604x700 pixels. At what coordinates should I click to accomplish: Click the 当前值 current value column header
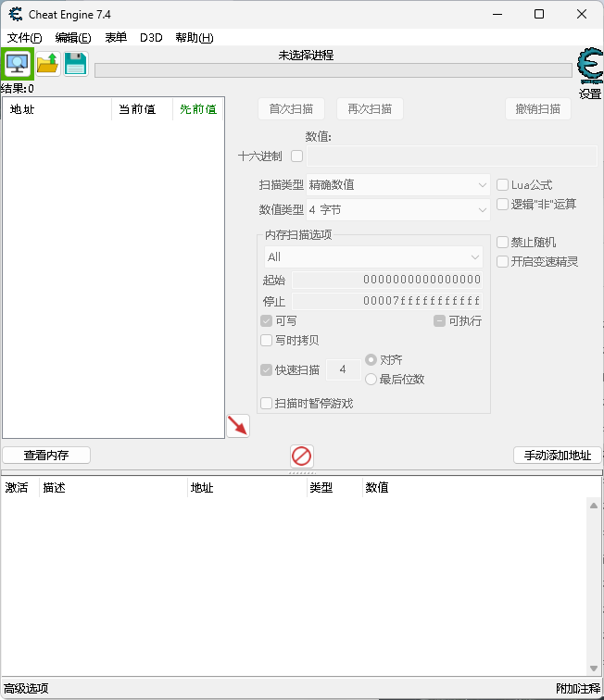pos(142,109)
